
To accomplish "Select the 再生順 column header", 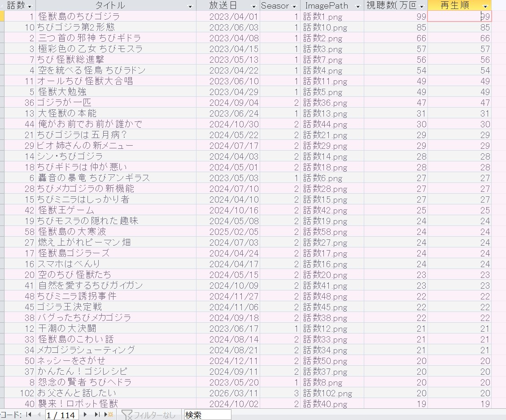I will (x=459, y=5).
